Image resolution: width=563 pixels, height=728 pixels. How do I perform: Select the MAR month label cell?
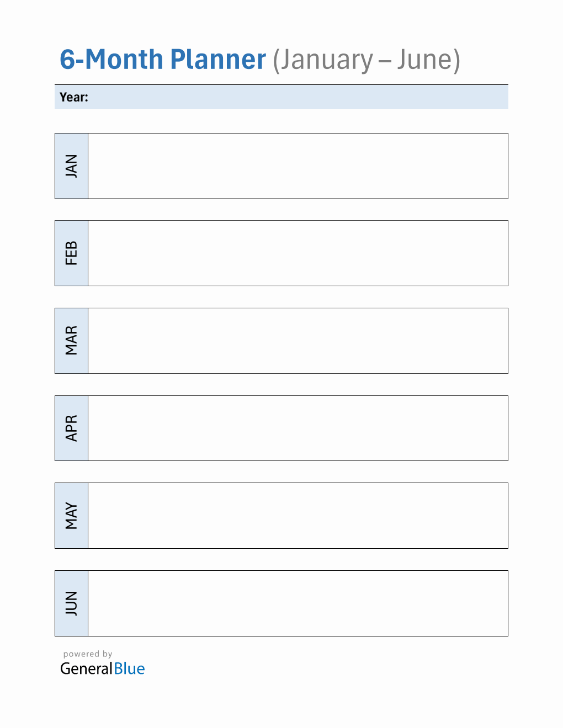tap(71, 341)
